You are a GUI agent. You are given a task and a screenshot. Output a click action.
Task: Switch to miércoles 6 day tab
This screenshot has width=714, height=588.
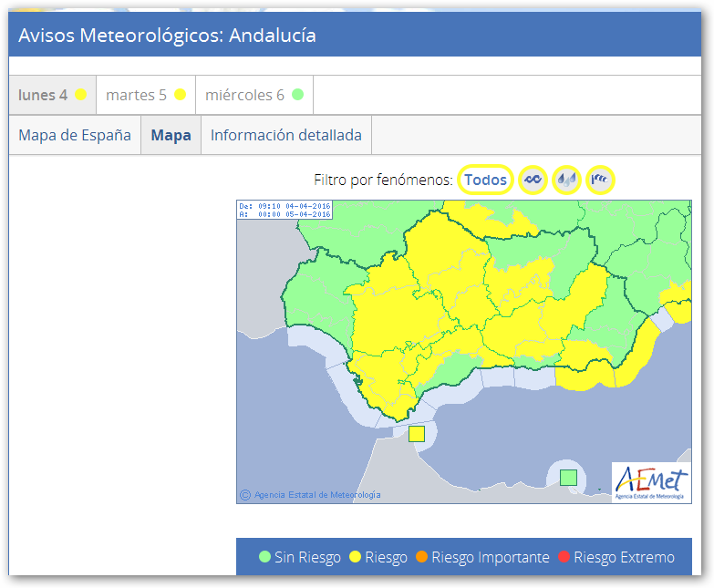coord(254,95)
